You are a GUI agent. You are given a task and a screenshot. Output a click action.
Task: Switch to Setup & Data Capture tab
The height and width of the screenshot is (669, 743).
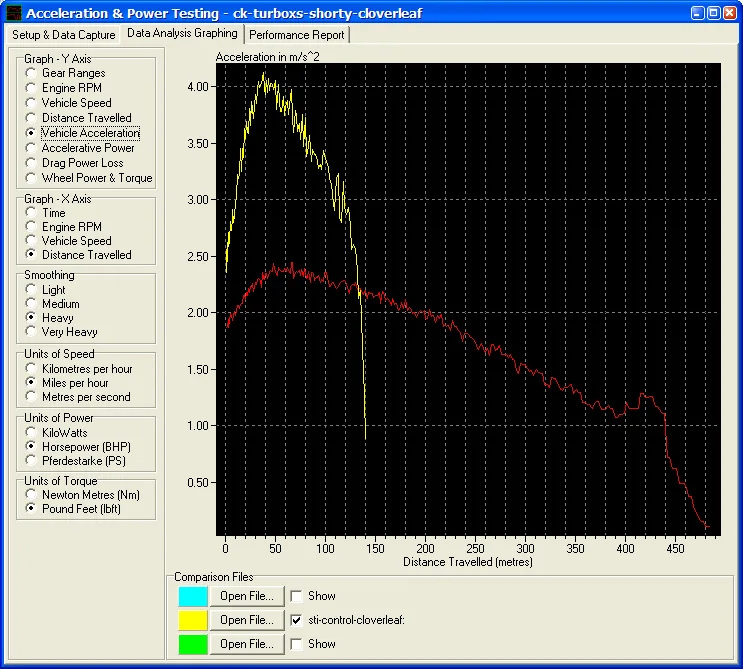pyautogui.click(x=64, y=34)
